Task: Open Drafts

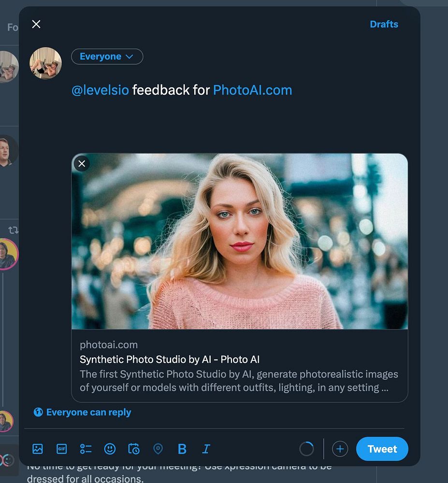Action: click(384, 24)
